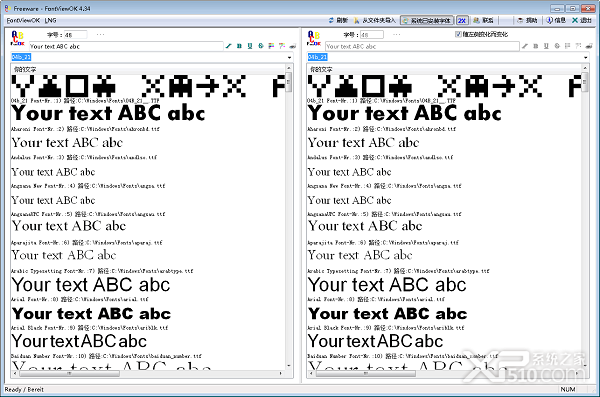Toggle strikethrough icon in left panel
The image size is (600, 397).
pos(261,46)
